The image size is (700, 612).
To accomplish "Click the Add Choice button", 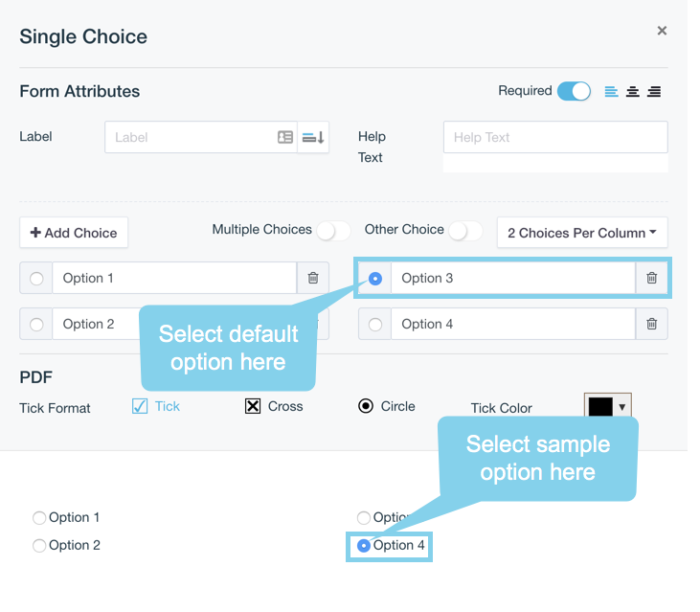I will point(74,233).
